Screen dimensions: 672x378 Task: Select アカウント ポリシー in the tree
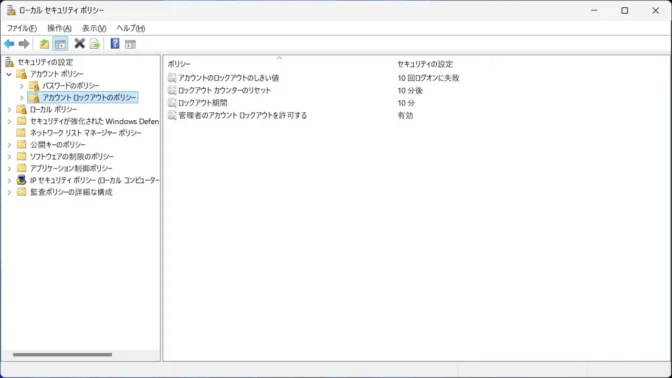click(57, 74)
